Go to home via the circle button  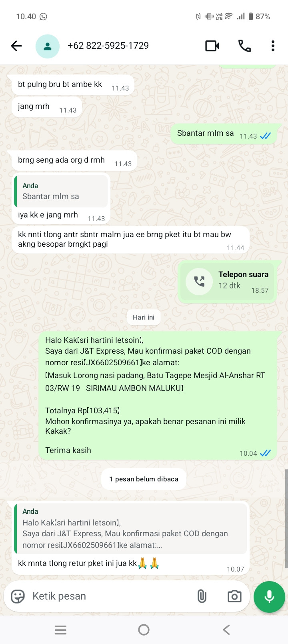144,630
